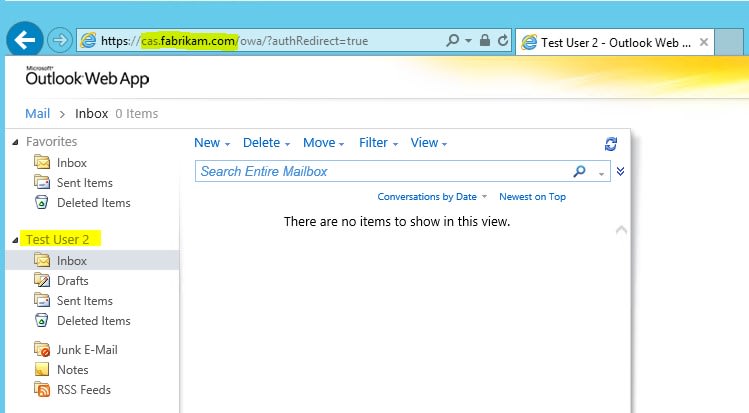Viewport: 749px width, 413px height.
Task: Click the address bar search magnifier icon
Action: [x=452, y=40]
